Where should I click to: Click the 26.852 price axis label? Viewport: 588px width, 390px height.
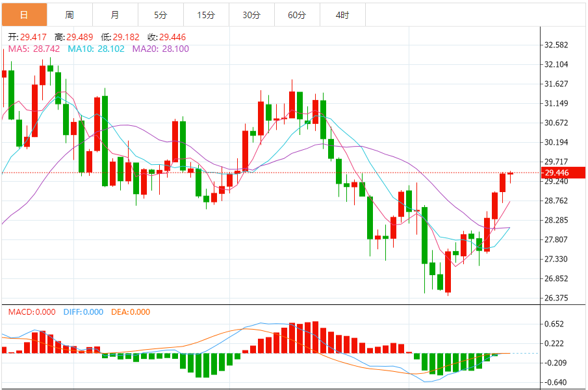556,279
